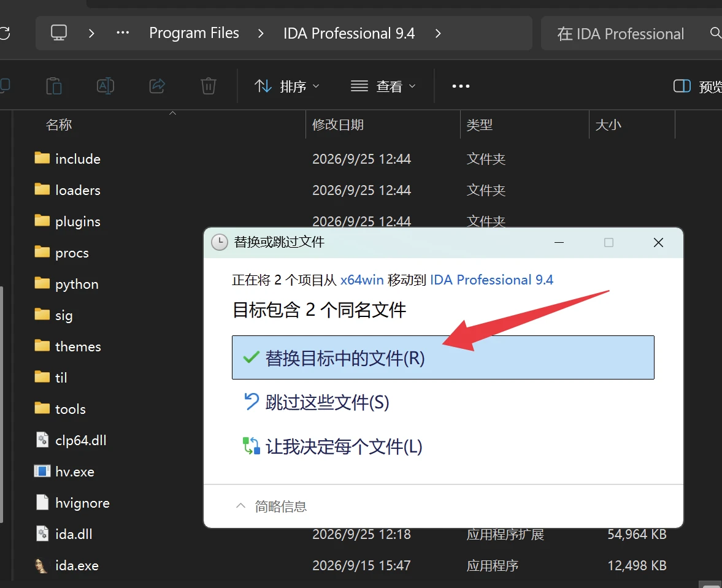Click the This PC monitor icon

[59, 33]
